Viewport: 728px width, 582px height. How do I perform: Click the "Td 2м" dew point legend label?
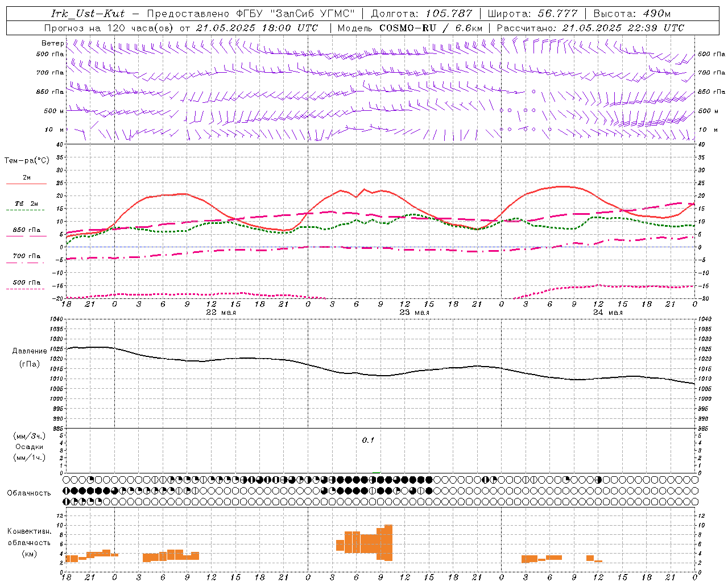(27, 203)
